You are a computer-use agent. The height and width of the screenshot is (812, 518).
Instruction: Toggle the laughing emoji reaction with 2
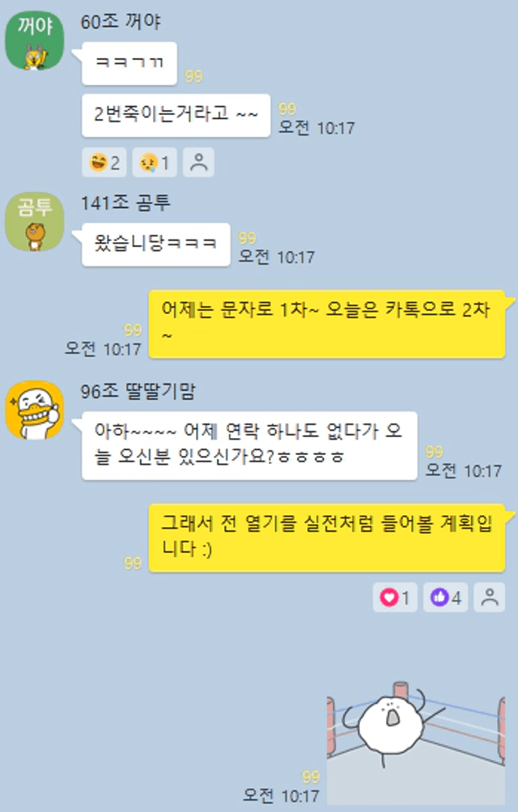(104, 163)
